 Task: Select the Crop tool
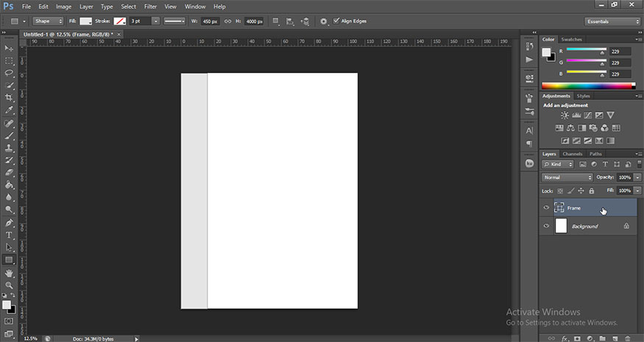9,98
